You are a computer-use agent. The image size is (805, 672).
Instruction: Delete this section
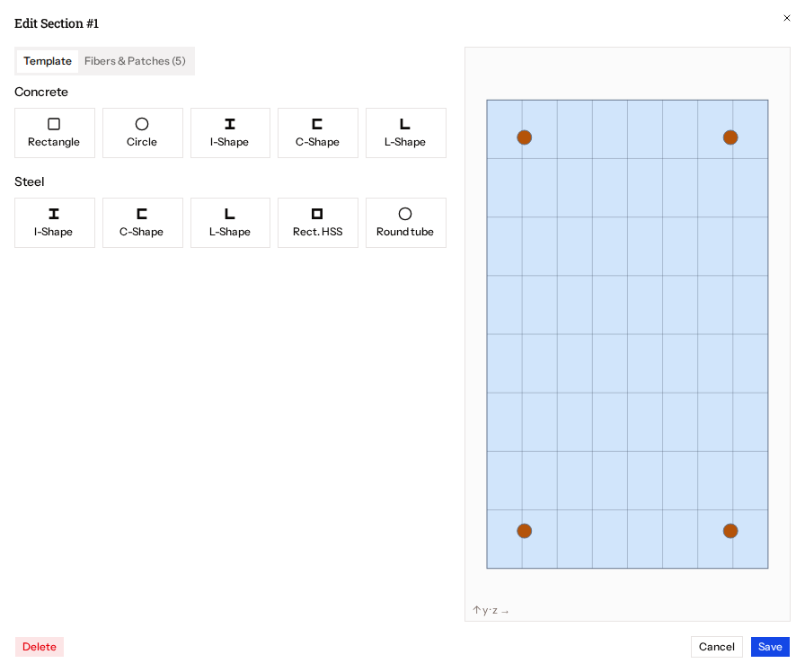pyautogui.click(x=40, y=647)
